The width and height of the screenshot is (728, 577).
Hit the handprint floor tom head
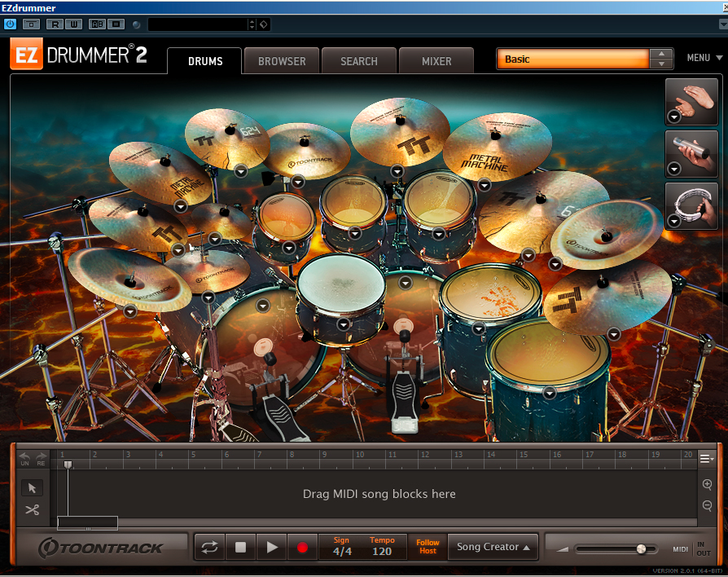(x=490, y=293)
